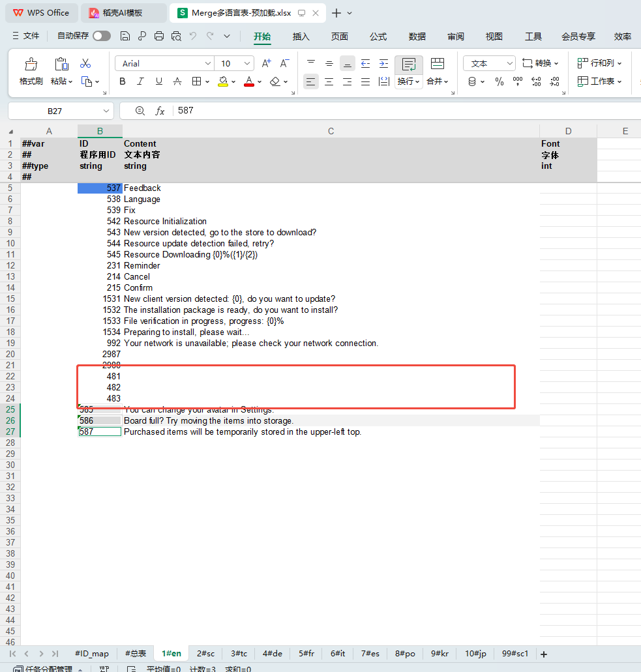
Task: Click the scissors Cut icon
Action: click(85, 63)
